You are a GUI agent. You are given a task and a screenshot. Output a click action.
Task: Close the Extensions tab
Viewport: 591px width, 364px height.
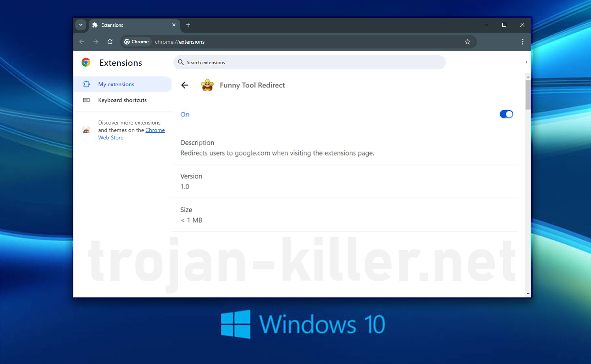click(x=174, y=25)
